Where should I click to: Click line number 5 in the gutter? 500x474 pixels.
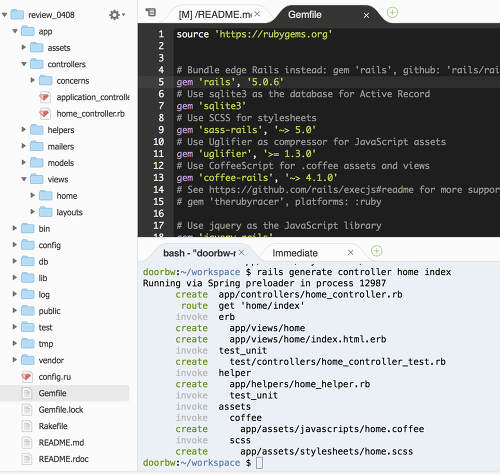(x=161, y=82)
